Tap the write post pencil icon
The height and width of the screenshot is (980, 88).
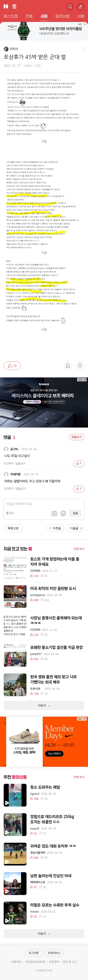tap(80, 6)
